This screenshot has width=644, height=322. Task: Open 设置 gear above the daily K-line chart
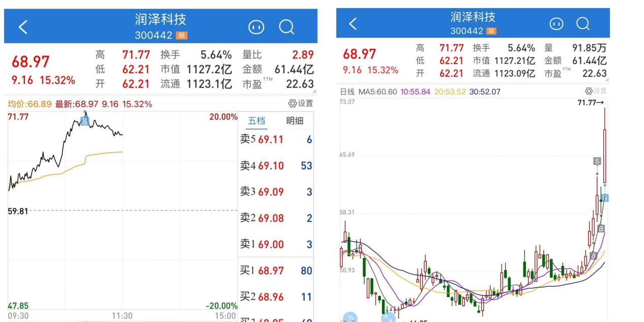click(596, 91)
